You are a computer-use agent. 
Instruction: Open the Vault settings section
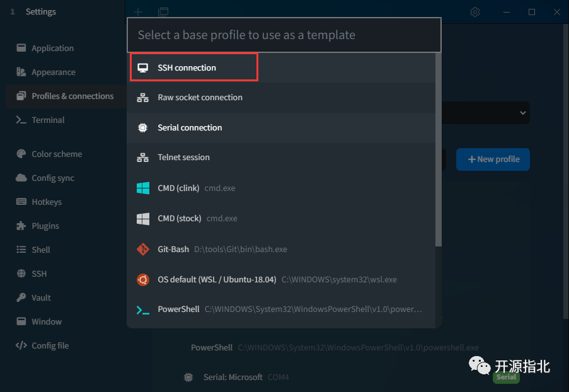[41, 298]
